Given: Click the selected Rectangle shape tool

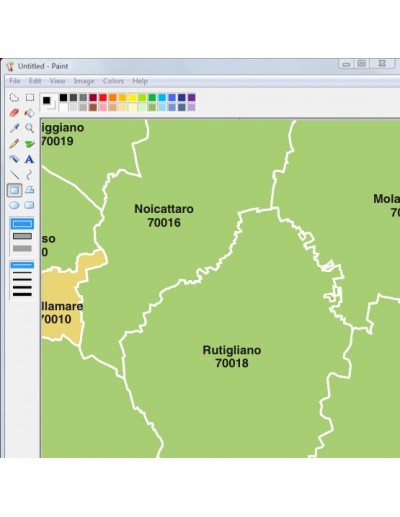Looking at the screenshot, I should click(x=14, y=190).
